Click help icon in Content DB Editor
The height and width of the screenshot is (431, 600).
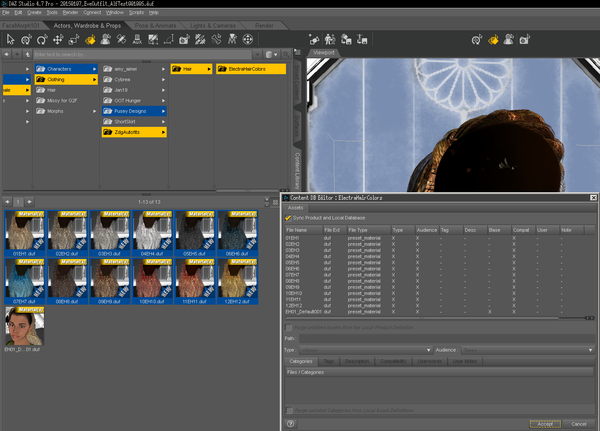click(x=290, y=423)
